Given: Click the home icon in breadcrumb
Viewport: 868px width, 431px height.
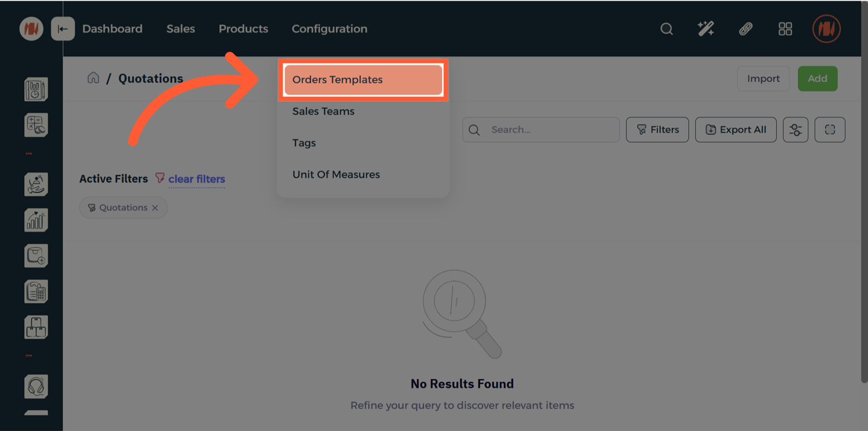Looking at the screenshot, I should (93, 78).
